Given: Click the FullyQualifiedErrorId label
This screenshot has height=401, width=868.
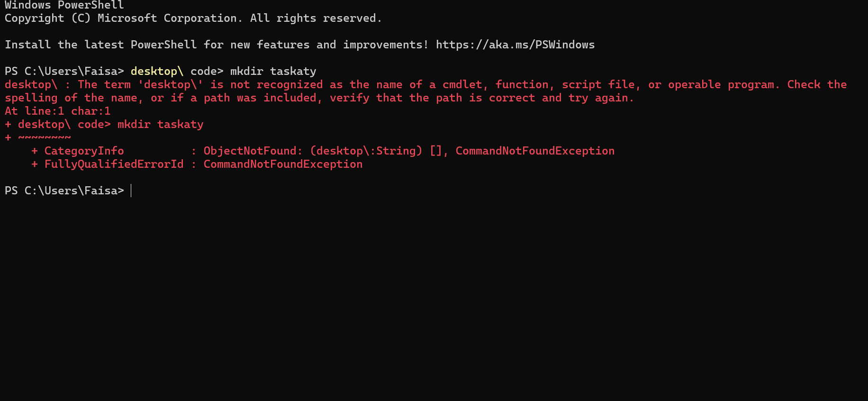Looking at the screenshot, I should (114, 164).
